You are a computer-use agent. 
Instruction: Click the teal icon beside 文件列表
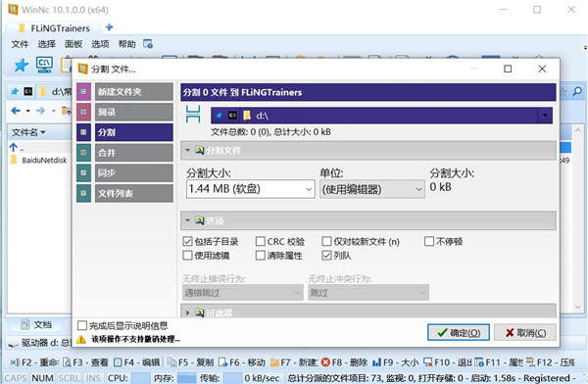[x=83, y=193]
